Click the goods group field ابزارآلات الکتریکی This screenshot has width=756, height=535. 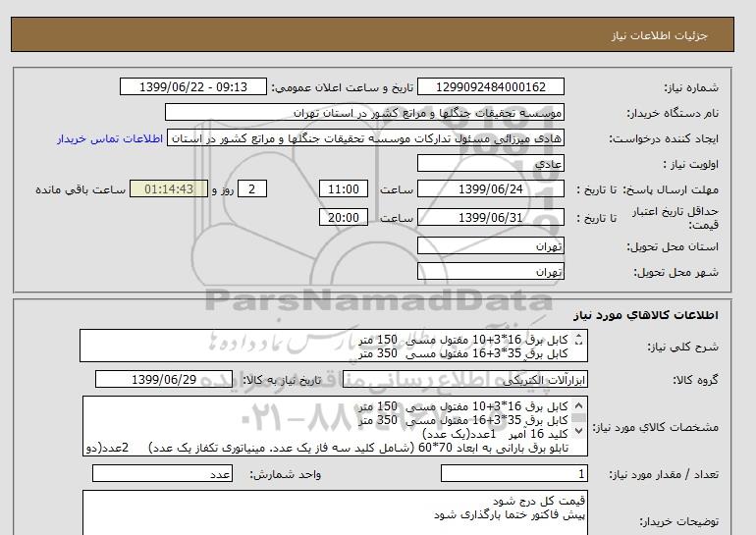click(x=464, y=380)
